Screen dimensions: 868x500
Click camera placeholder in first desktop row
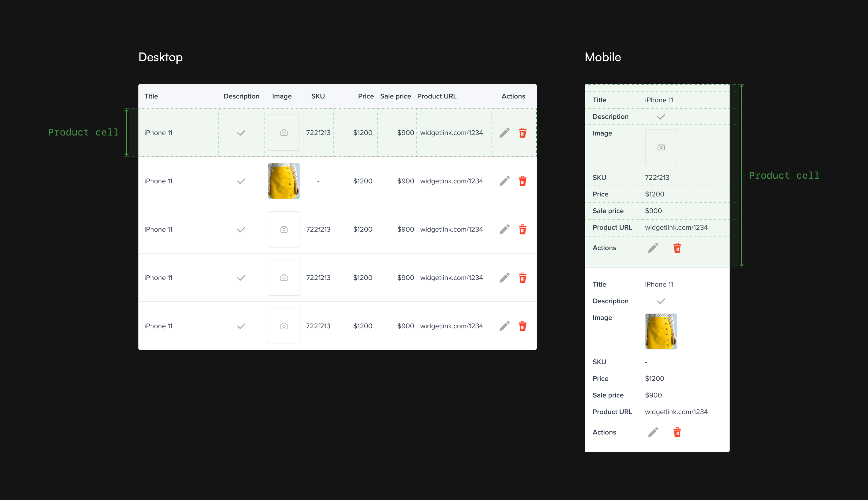point(284,132)
